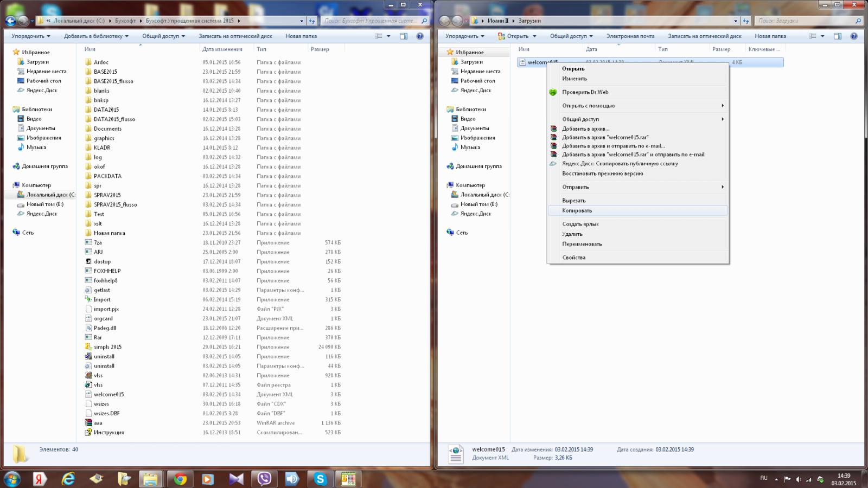Click 'Электронная почта' toolbar button

tap(630, 36)
